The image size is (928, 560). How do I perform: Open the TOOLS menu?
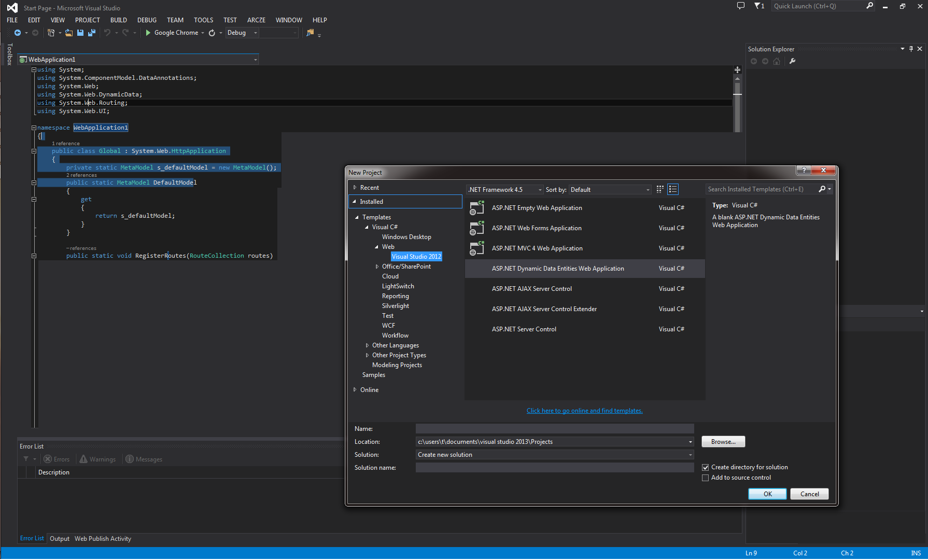click(x=203, y=20)
